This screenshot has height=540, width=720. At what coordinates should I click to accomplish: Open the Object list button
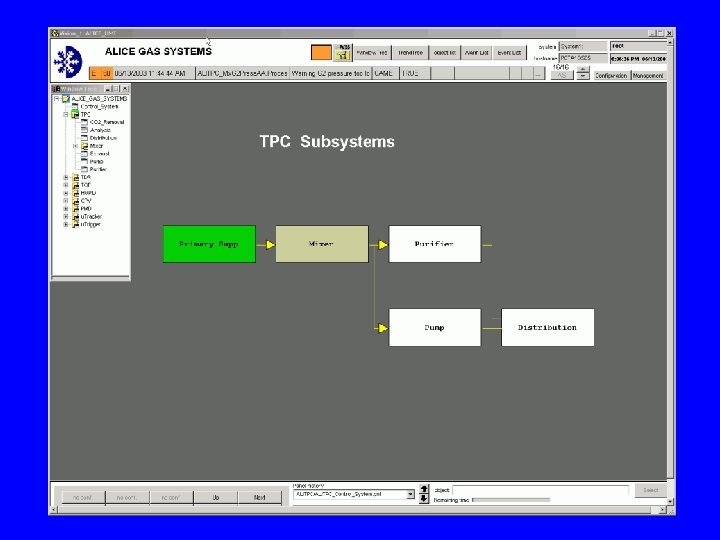click(x=444, y=53)
